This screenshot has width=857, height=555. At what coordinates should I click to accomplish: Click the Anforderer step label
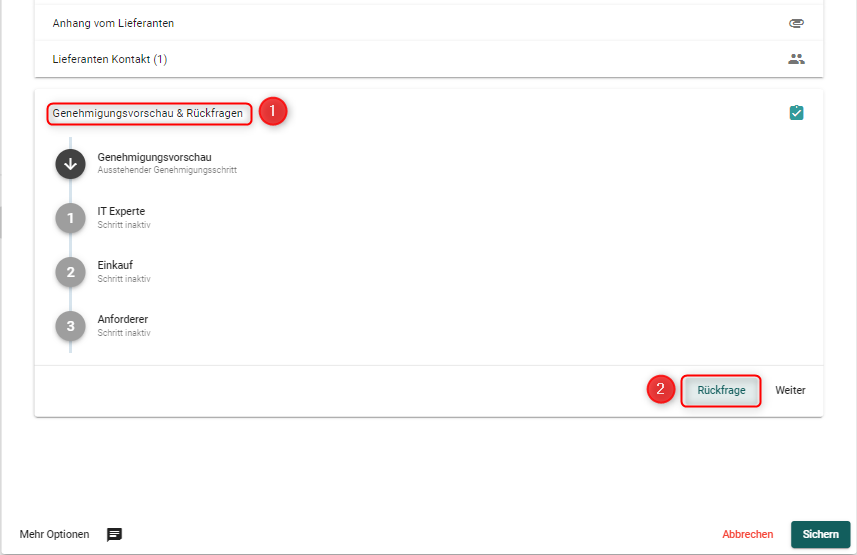123,319
